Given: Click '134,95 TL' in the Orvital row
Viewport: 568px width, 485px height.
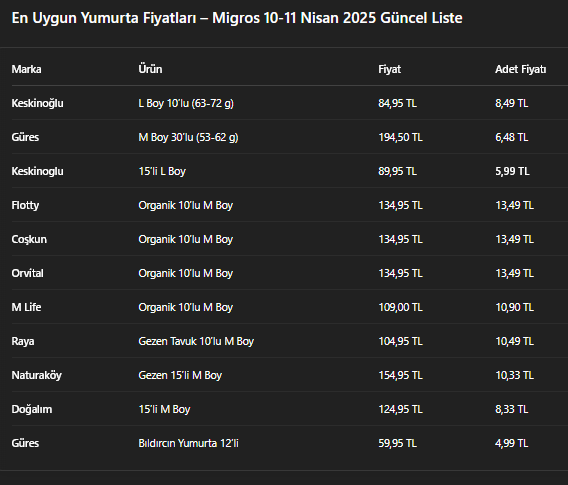Looking at the screenshot, I should coord(400,273).
